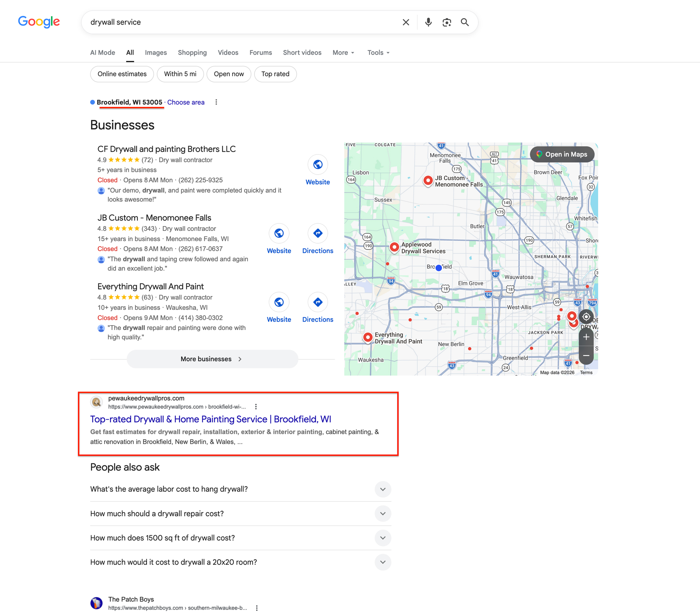
Task: Click the Wauwatosa label on the map
Action: 519,277
